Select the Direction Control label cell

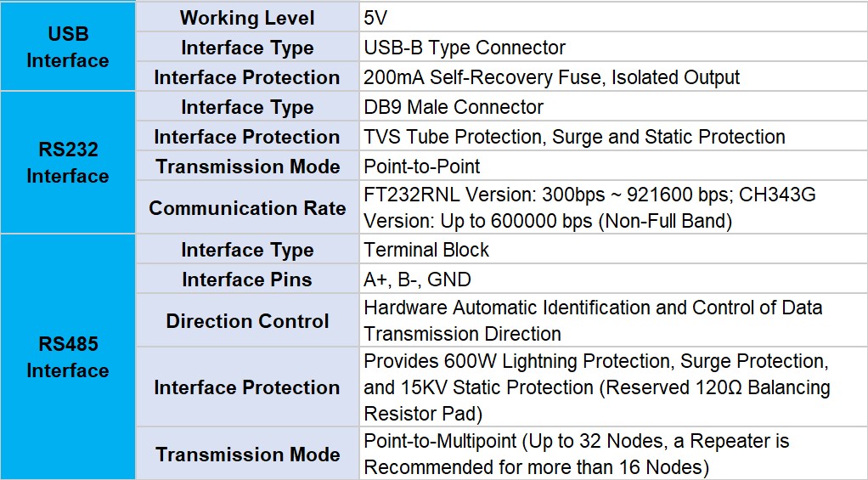[x=246, y=321]
